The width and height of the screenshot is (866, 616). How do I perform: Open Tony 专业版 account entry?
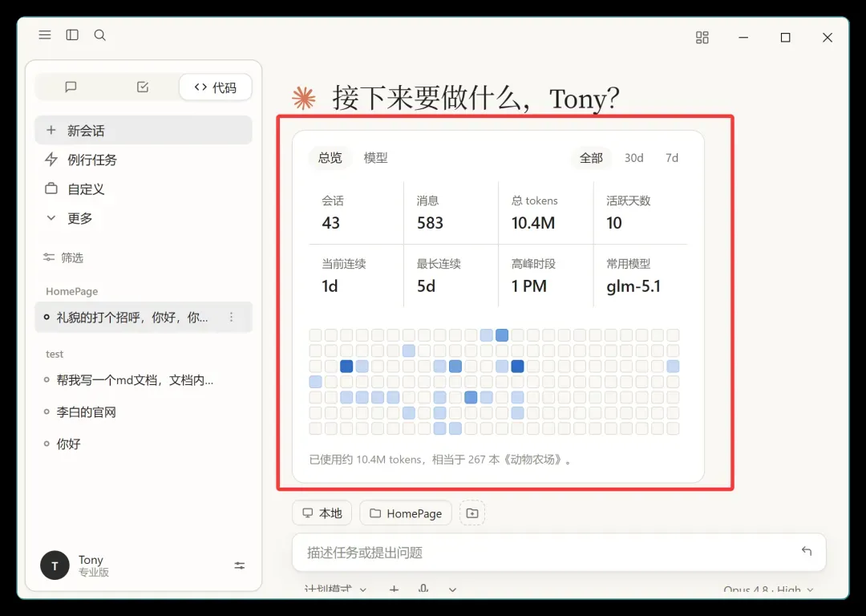[x=93, y=565]
